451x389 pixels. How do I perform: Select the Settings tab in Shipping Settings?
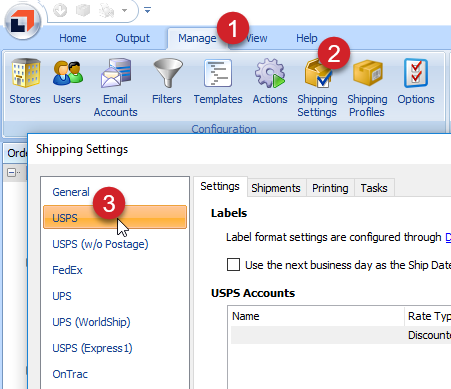(220, 186)
